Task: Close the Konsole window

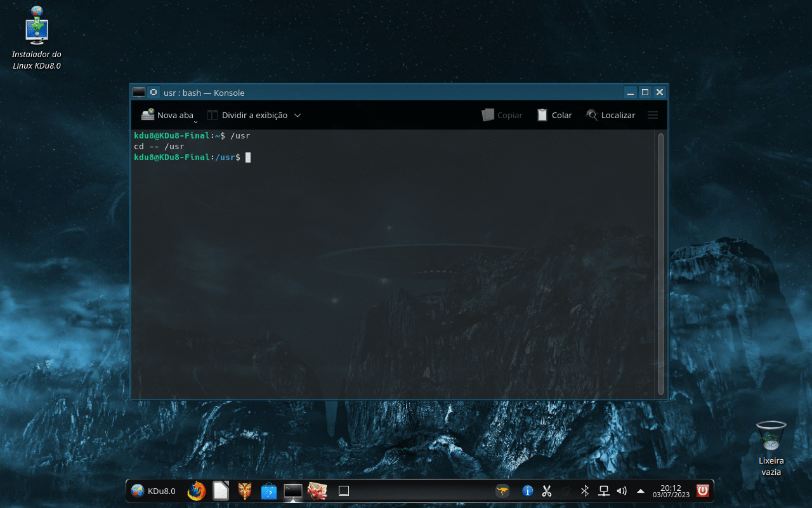Action: [x=660, y=93]
